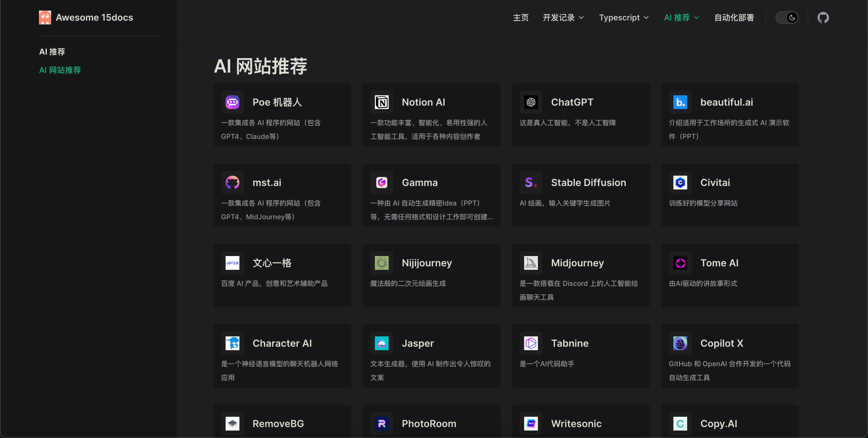Open the beautiful.ai card title
The image size is (868, 438).
(726, 102)
